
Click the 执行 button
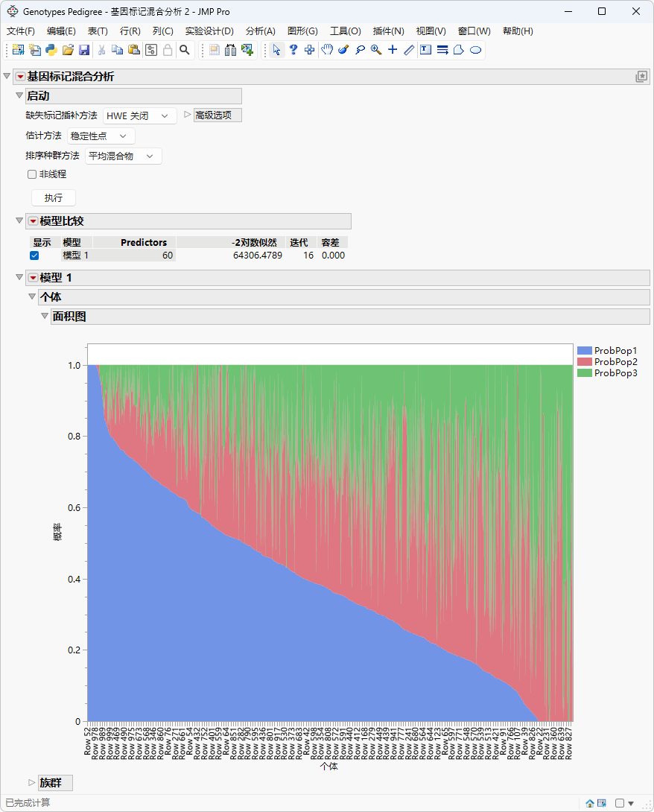[54, 198]
